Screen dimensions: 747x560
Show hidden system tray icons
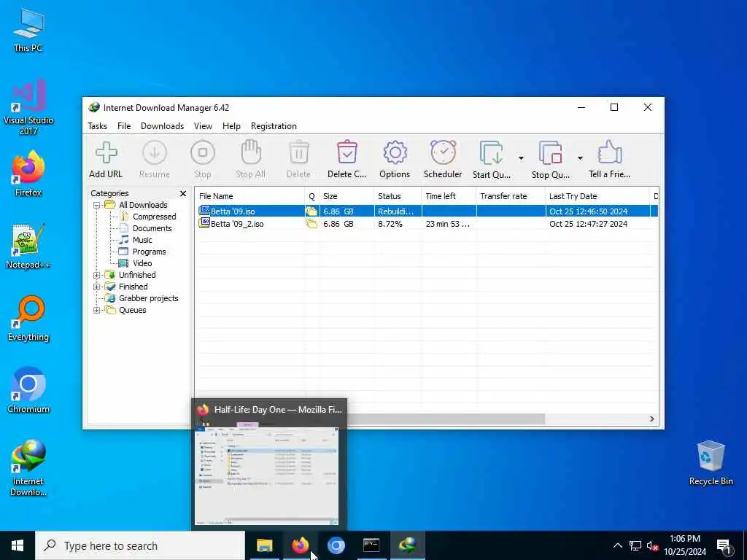tap(617, 545)
